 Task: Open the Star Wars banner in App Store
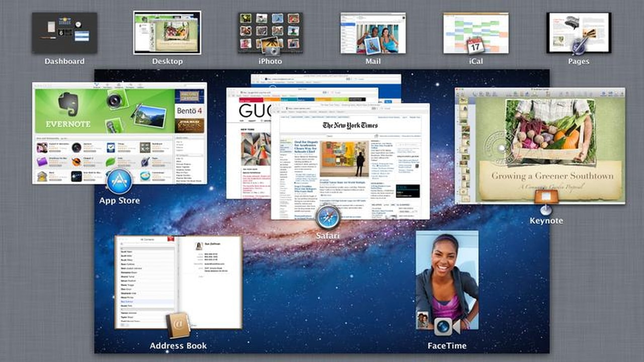pyautogui.click(x=190, y=126)
